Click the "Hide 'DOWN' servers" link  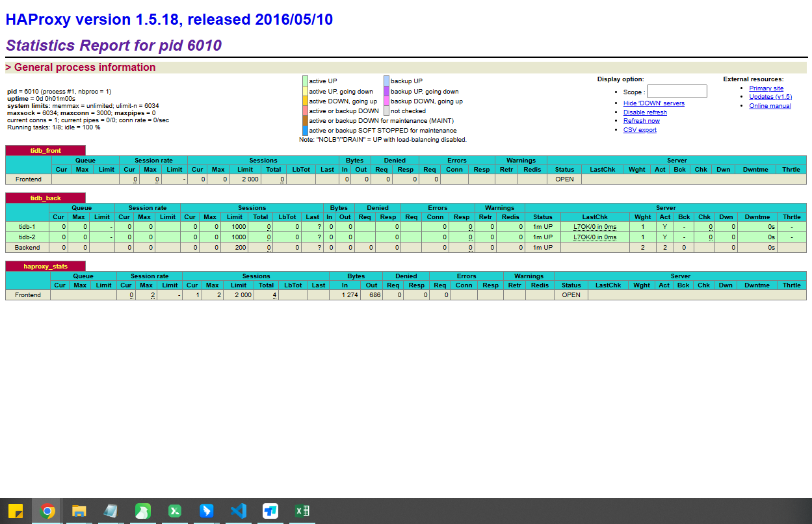[x=654, y=103]
